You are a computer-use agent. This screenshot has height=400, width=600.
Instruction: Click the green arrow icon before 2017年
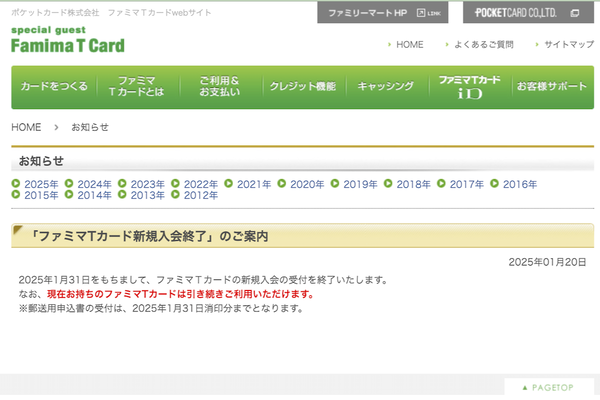441,183
